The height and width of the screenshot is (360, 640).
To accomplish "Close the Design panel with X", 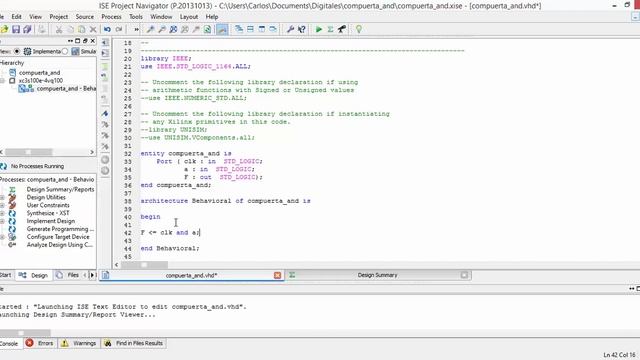I will pos(93,41).
